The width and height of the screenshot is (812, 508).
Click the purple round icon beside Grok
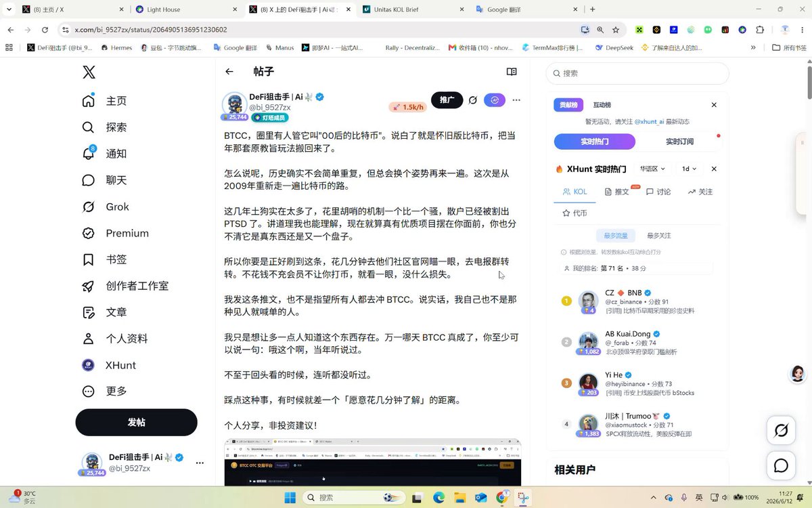point(495,100)
